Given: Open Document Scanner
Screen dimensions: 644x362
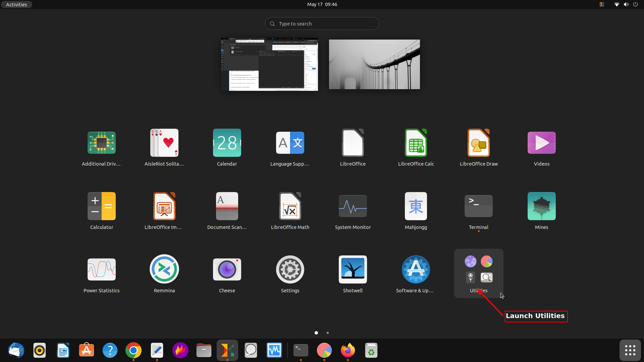Looking at the screenshot, I should point(227,206).
